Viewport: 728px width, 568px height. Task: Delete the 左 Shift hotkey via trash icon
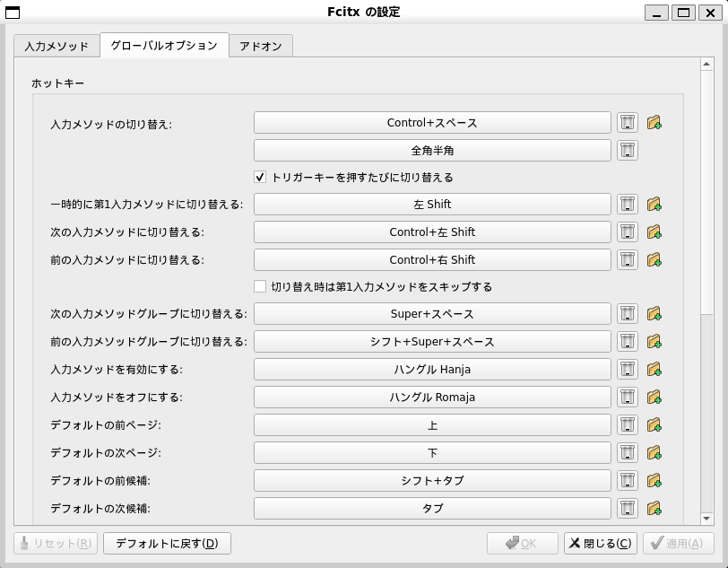point(628,205)
